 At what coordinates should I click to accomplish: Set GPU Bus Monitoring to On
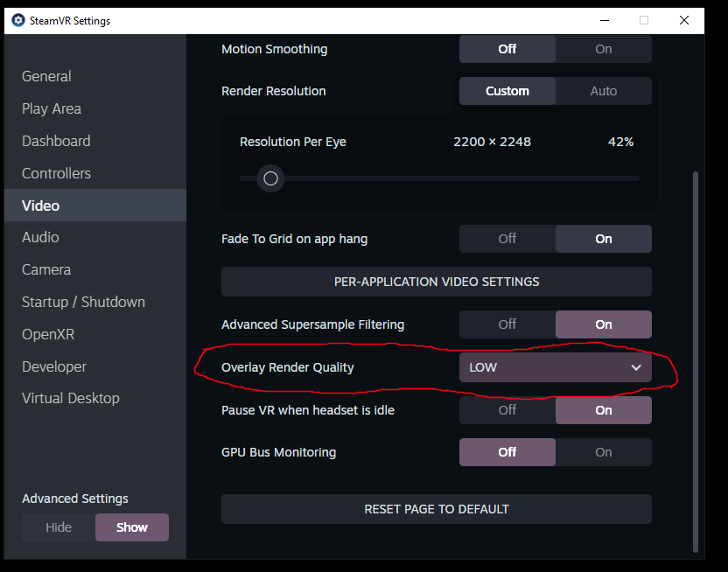[604, 452]
